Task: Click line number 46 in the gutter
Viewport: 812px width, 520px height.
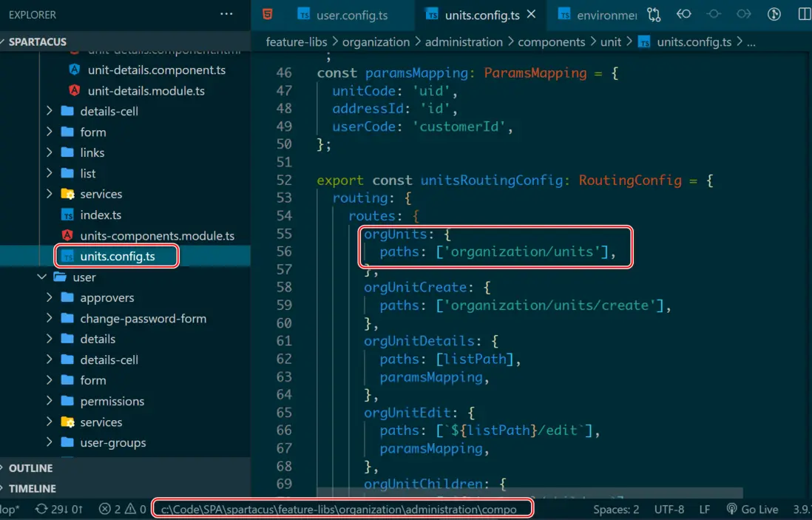Action: point(284,73)
